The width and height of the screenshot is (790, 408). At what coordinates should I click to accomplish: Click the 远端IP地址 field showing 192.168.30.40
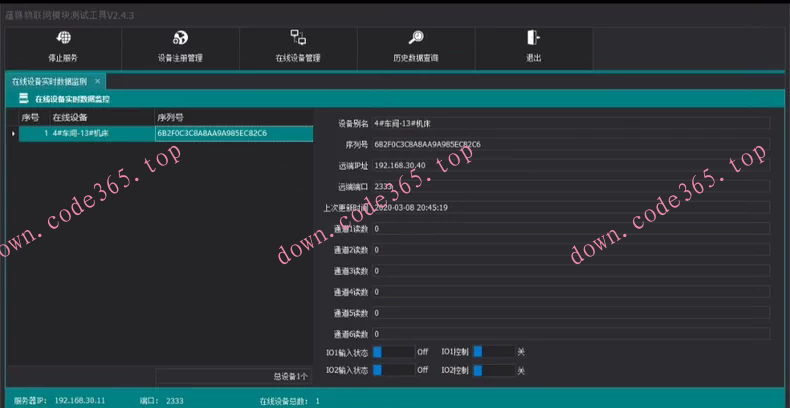[571, 165]
